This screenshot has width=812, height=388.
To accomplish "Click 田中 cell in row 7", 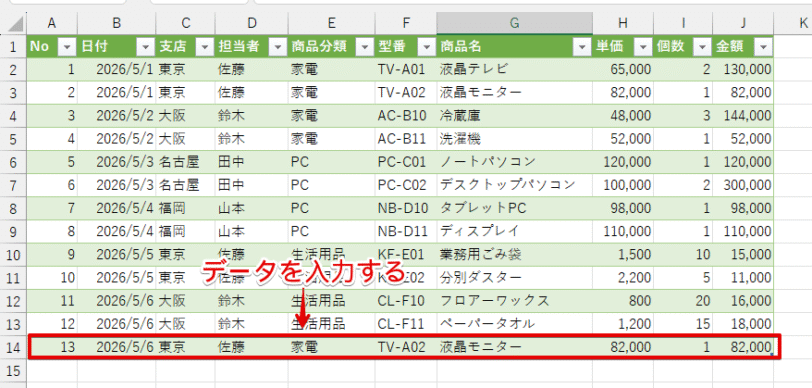I will [252, 185].
